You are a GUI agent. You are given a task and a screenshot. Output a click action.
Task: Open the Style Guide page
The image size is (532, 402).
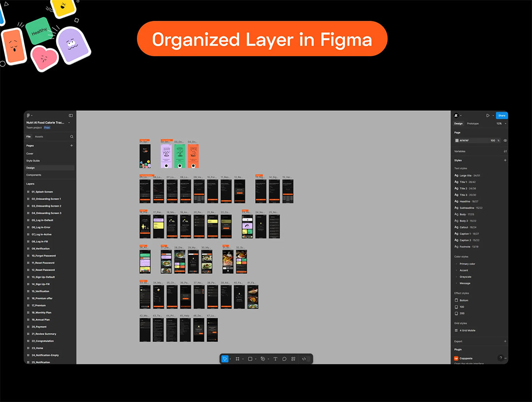(x=33, y=161)
